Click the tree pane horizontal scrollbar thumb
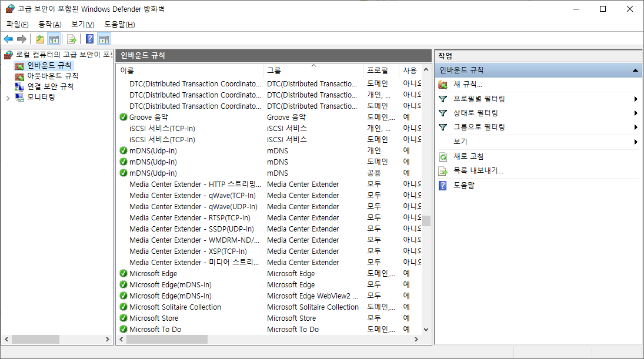The width and height of the screenshot is (644, 359). click(x=35, y=339)
